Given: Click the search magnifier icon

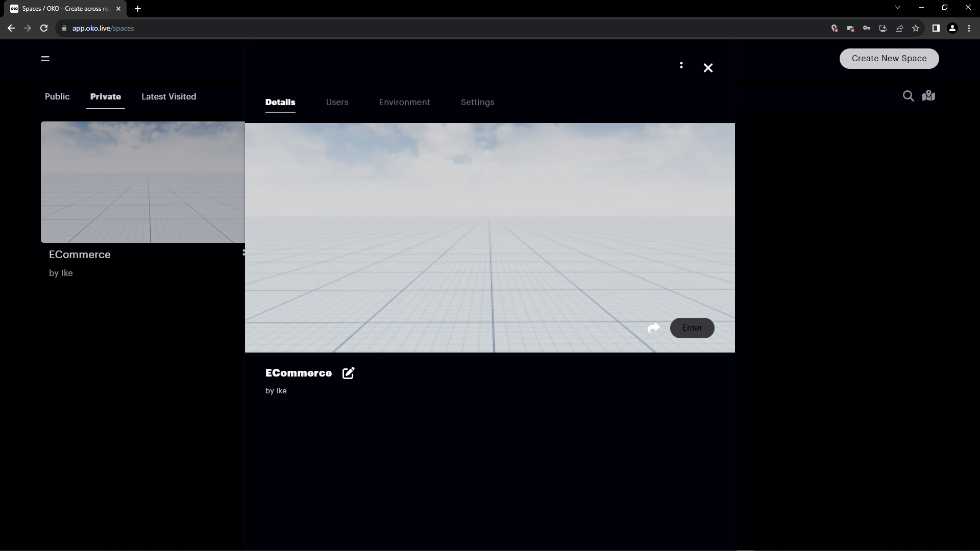Looking at the screenshot, I should [908, 96].
